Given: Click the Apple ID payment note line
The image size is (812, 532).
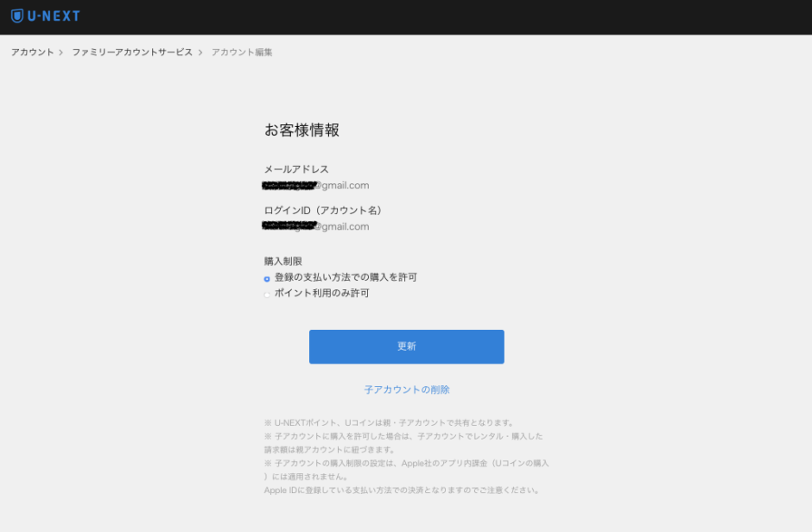Looking at the screenshot, I should [x=402, y=491].
